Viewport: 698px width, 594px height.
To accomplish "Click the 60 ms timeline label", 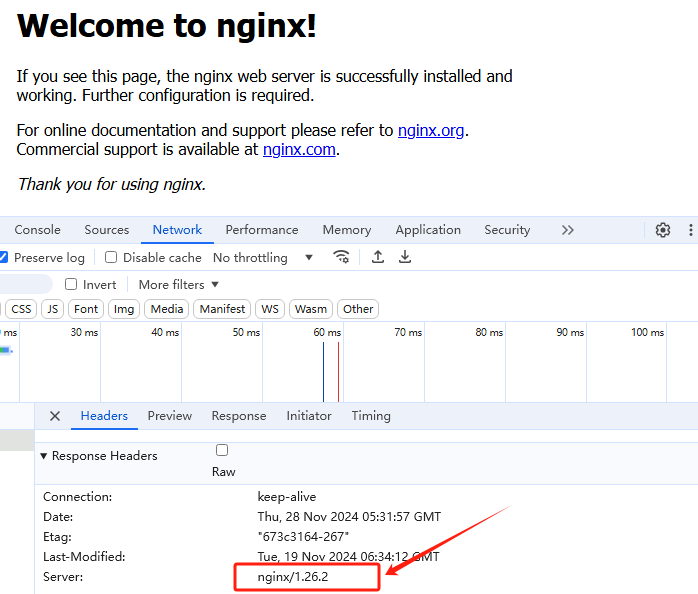I will coord(327,332).
